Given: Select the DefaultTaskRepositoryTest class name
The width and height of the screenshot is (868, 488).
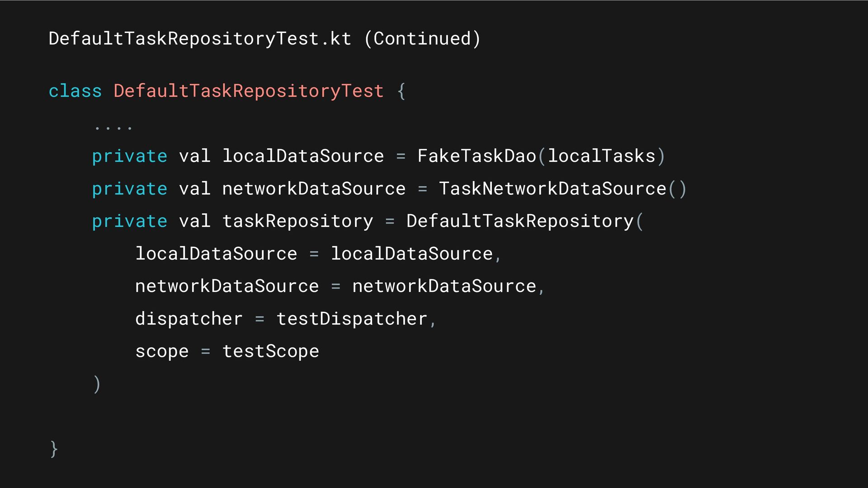Looking at the screenshot, I should (x=249, y=91).
